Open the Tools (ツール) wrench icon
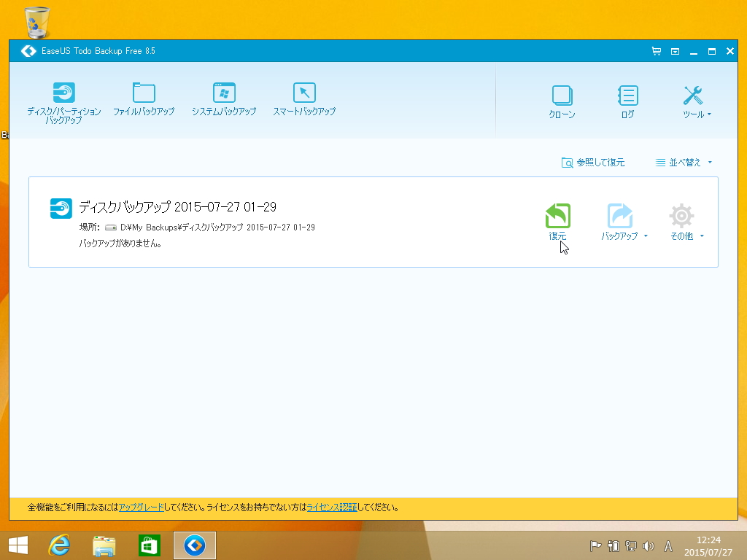This screenshot has width=747, height=560. click(x=693, y=96)
